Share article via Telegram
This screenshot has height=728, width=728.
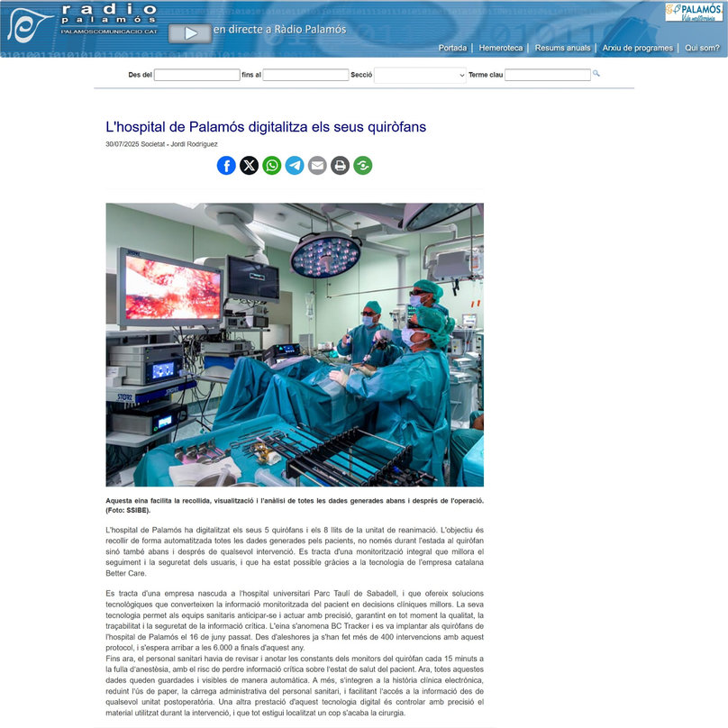point(295,165)
